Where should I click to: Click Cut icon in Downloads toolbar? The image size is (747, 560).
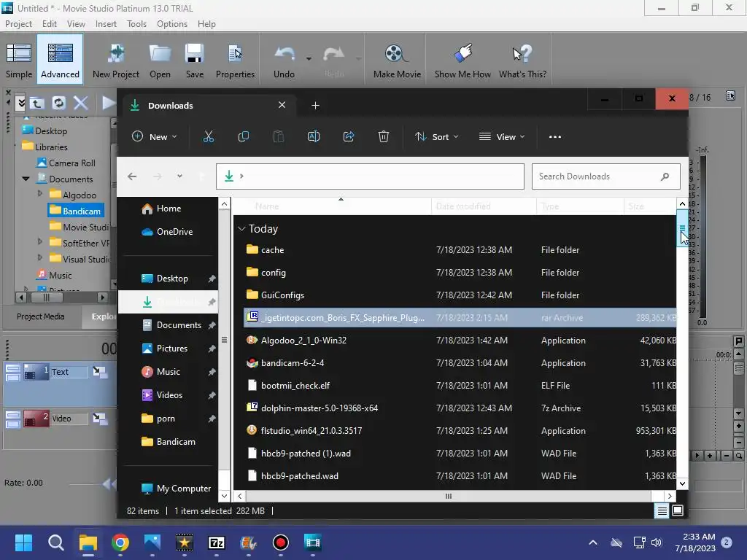pyautogui.click(x=209, y=136)
